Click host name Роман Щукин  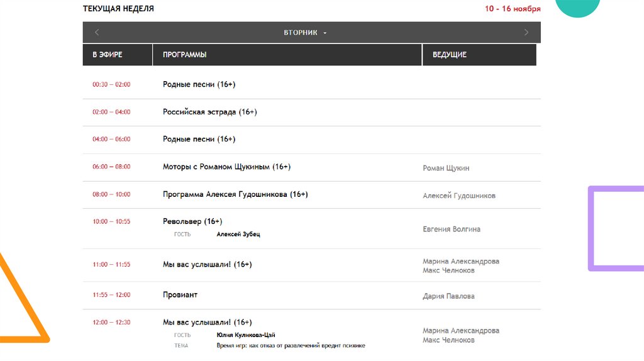(446, 168)
